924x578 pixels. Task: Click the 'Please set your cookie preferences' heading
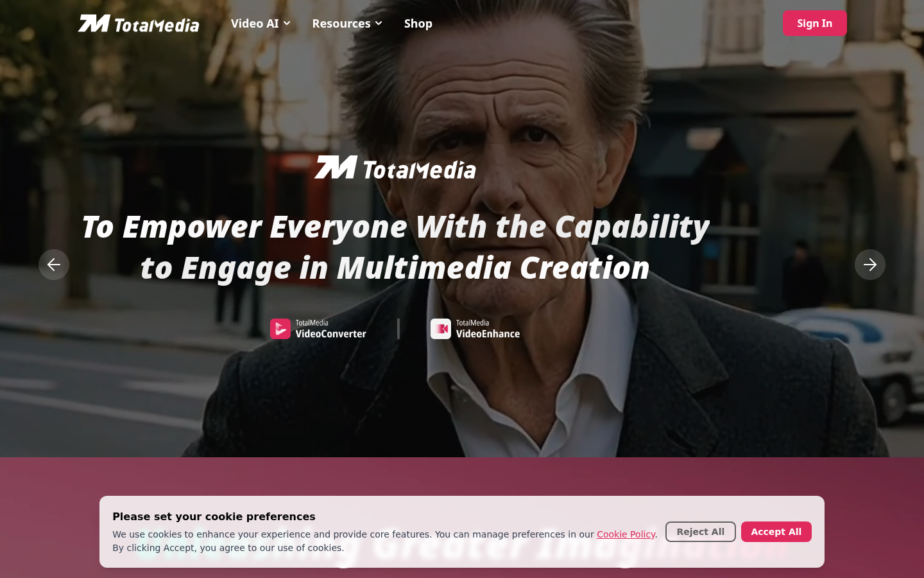[214, 516]
